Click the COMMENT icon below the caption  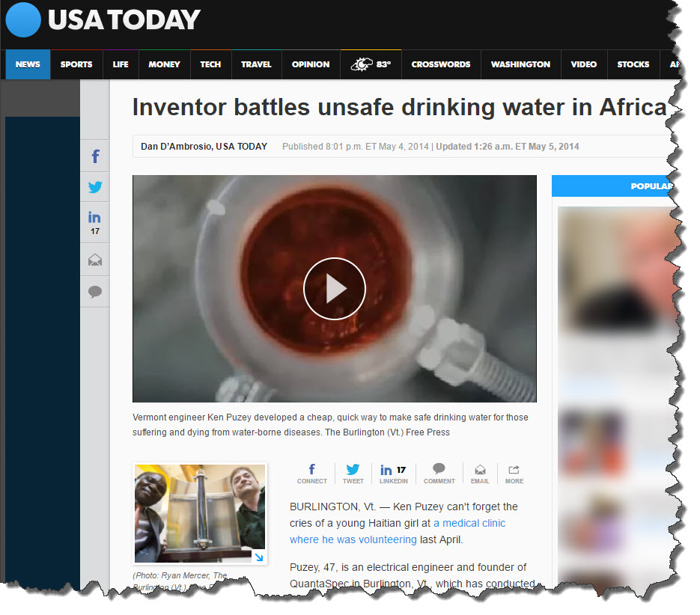[x=439, y=474]
